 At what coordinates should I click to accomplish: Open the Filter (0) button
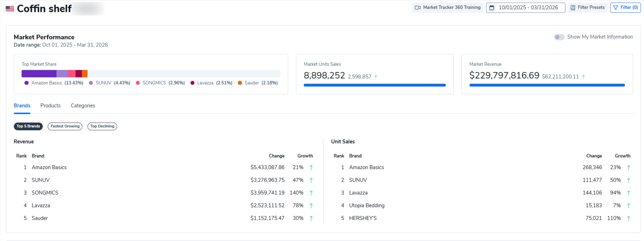(x=625, y=7)
